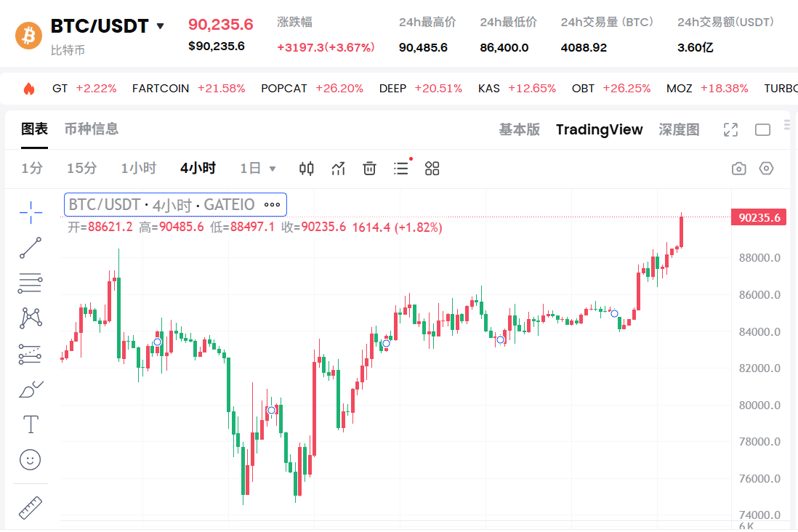Viewport: 798px width, 532px height.
Task: Click the 24h交易量 value 4088.92
Action: coord(584,48)
